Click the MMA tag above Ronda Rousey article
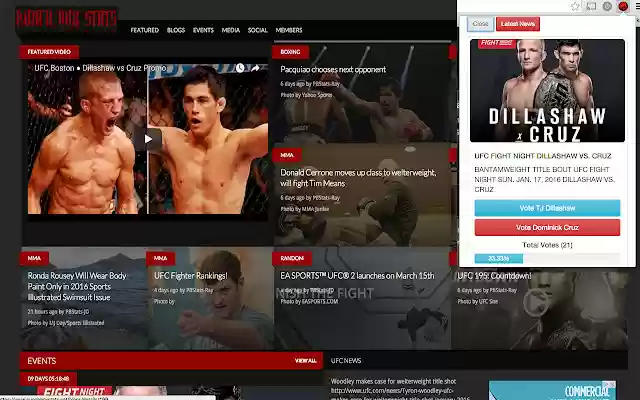The height and width of the screenshot is (400, 640). (x=34, y=258)
